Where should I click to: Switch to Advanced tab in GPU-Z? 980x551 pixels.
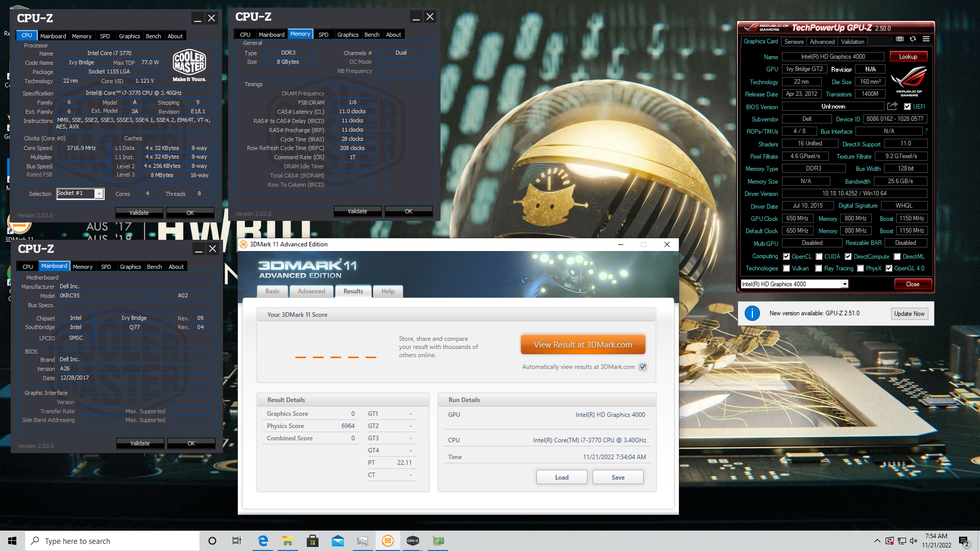point(822,42)
